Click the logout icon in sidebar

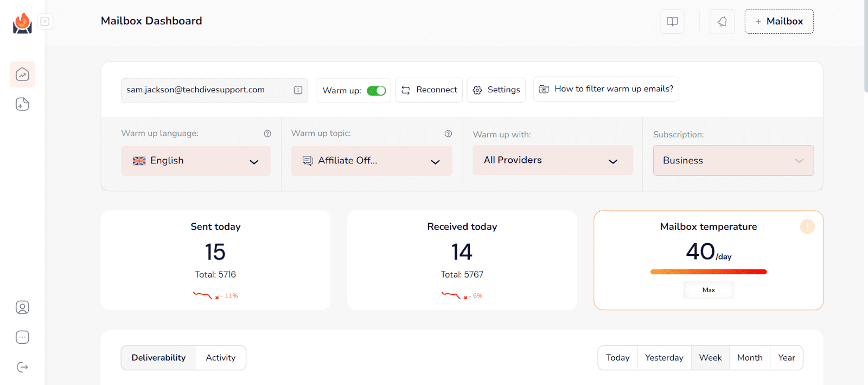click(x=22, y=367)
